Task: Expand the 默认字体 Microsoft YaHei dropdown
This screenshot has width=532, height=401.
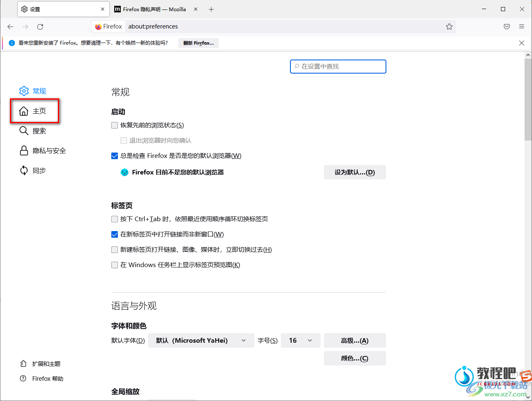Action: tap(201, 341)
